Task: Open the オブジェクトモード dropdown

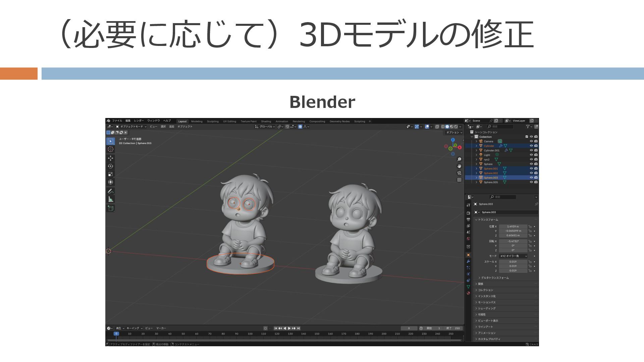Action: pyautogui.click(x=131, y=127)
